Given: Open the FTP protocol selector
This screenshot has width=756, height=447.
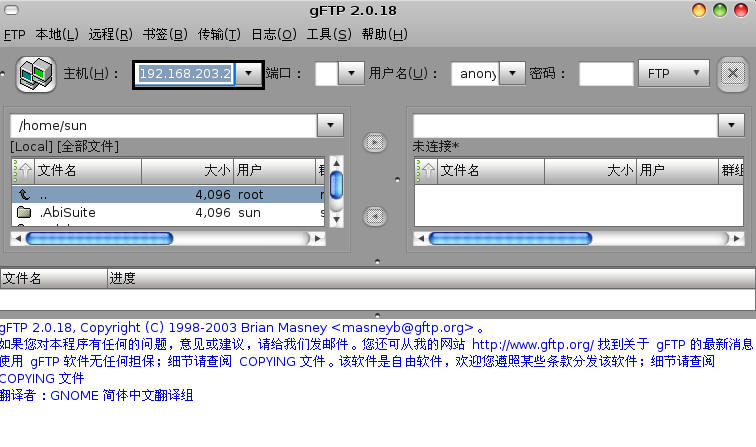Looking at the screenshot, I should click(674, 73).
